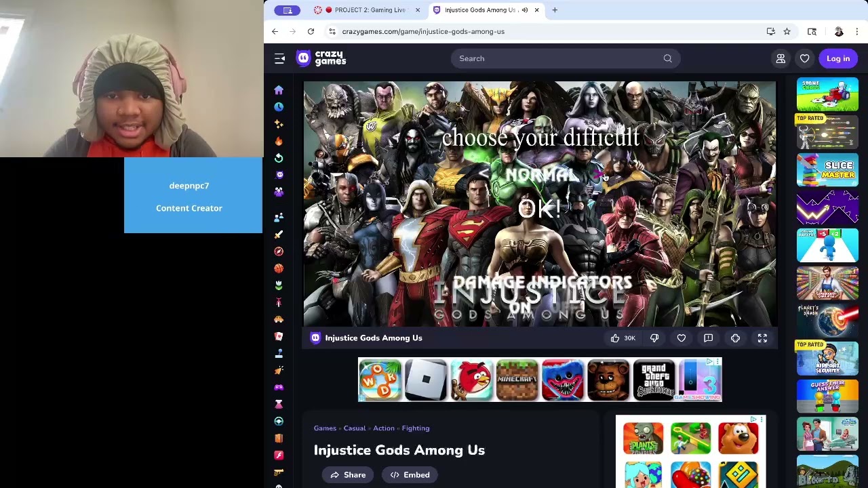
Task: Dislike the game with thumbs-down icon
Action: 654,338
